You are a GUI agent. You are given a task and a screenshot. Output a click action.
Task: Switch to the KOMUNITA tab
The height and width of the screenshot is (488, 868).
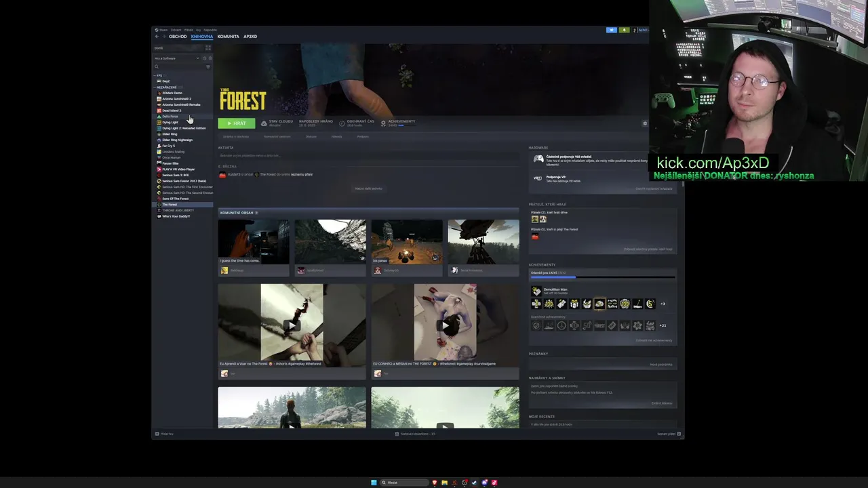(228, 37)
